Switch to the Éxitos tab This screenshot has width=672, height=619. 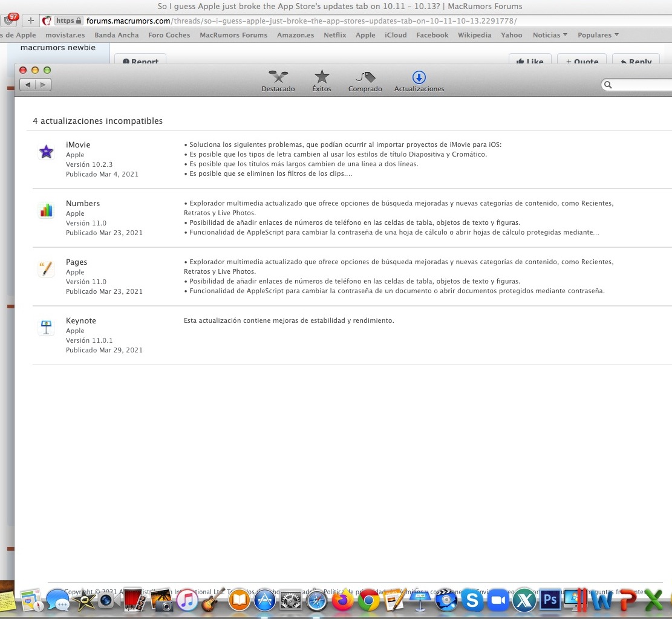coord(321,82)
